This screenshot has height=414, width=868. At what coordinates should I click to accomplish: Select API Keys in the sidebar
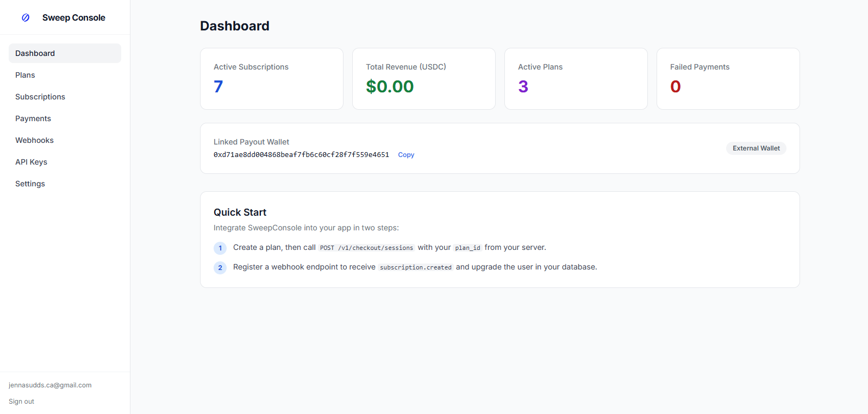65,162
